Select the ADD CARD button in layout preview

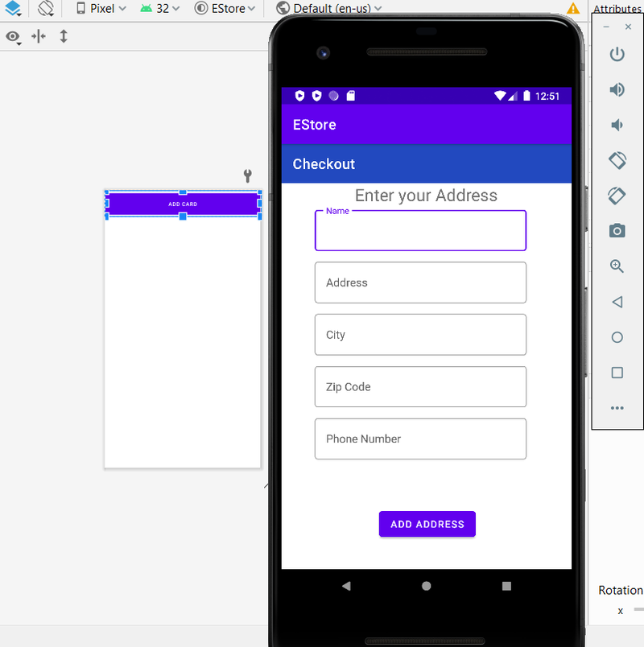tap(183, 204)
